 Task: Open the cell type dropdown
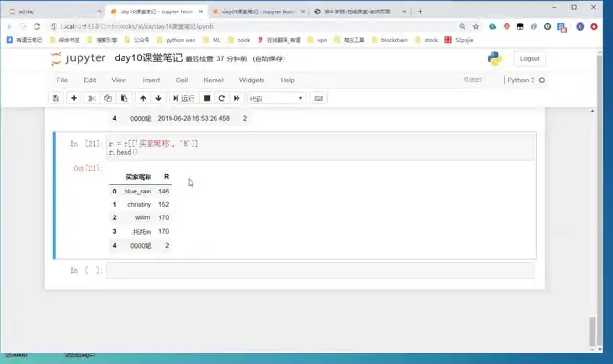click(x=276, y=98)
